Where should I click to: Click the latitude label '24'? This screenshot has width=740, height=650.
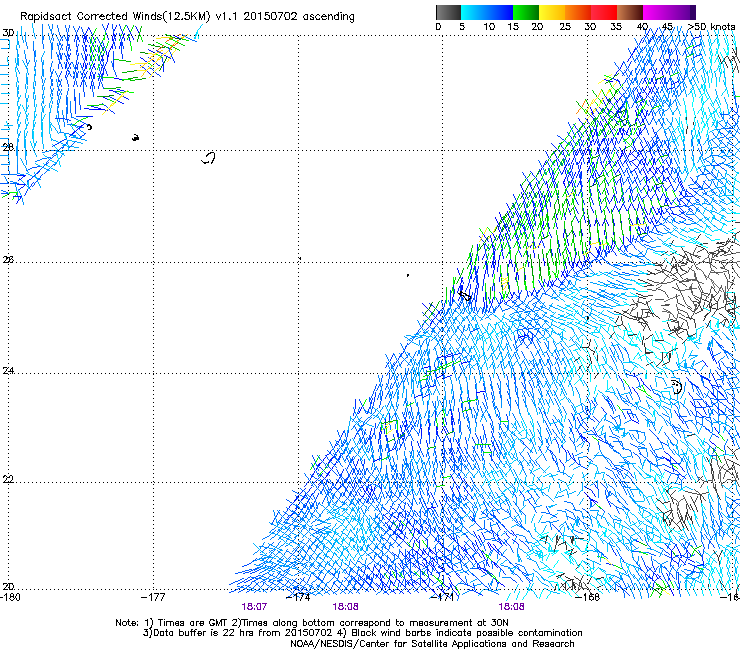(x=8, y=371)
